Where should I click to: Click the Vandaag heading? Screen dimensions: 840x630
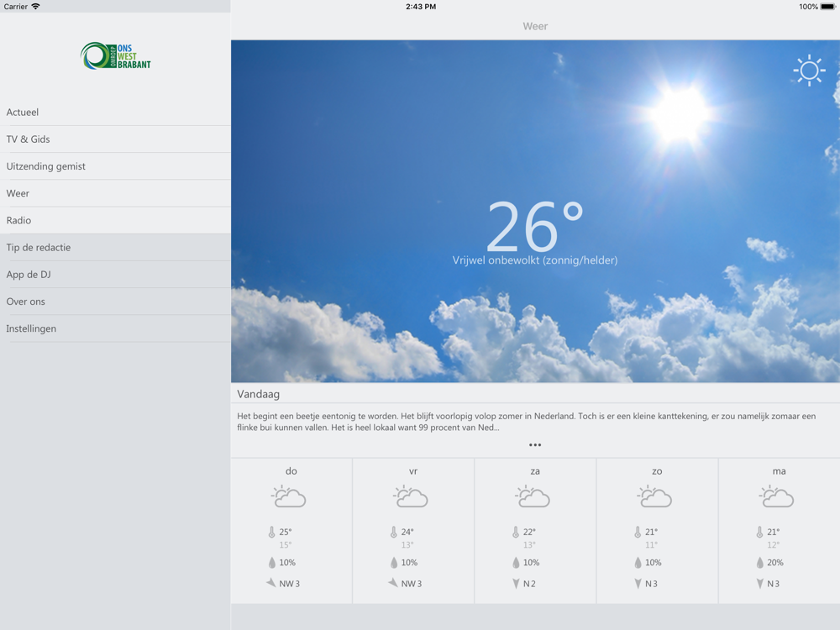point(258,394)
